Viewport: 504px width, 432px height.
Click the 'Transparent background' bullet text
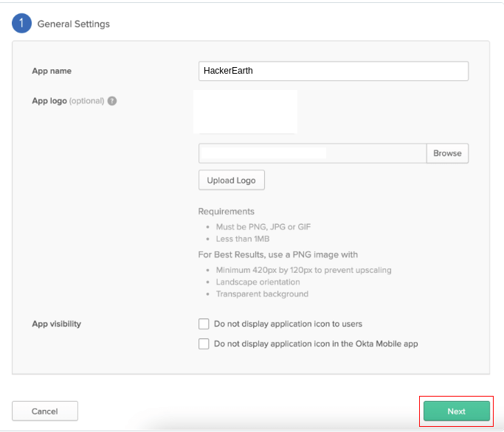click(262, 294)
